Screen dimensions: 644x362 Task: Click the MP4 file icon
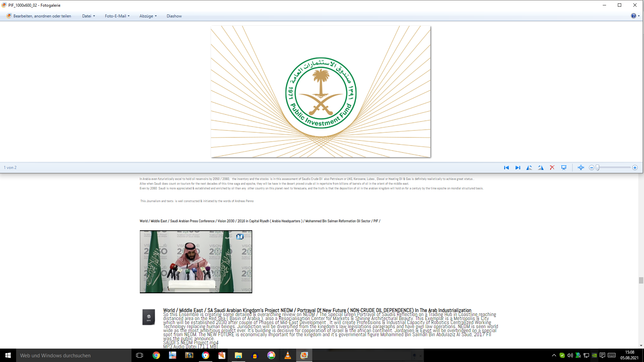[149, 317]
